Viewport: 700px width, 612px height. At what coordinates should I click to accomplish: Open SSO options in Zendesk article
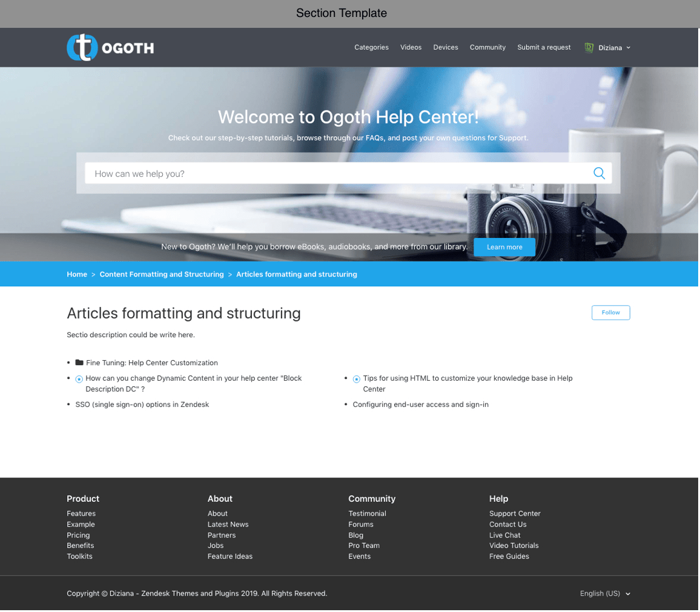click(142, 404)
